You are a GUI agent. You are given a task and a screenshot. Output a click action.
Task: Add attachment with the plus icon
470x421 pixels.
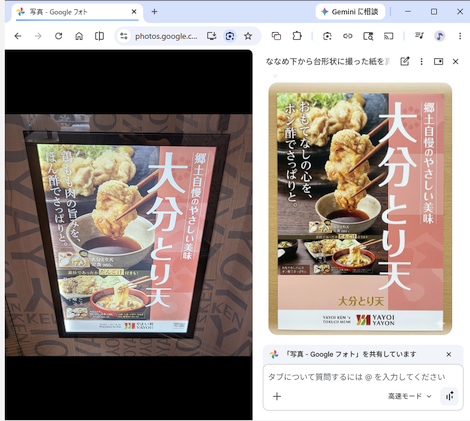tap(277, 396)
